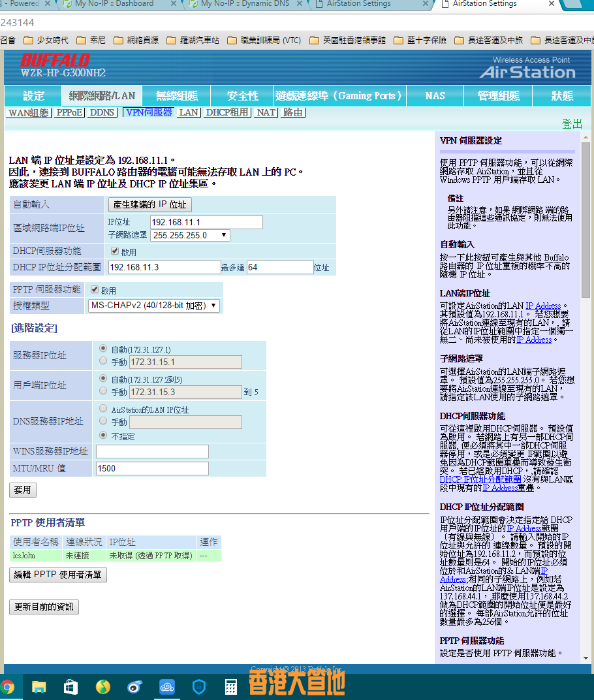Open the NAT sub-tab

(266, 112)
